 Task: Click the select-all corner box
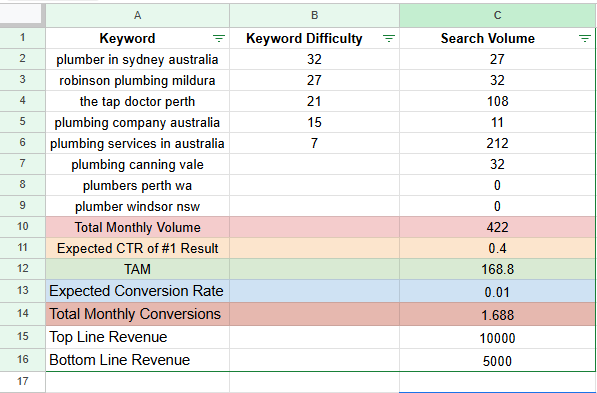21,14
